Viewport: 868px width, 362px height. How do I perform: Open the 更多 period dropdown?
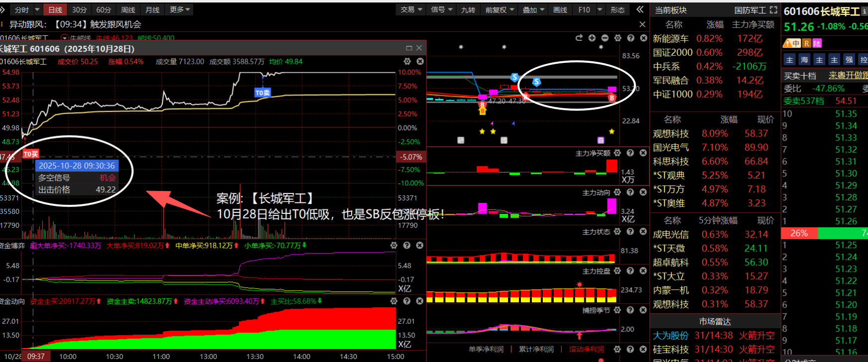[x=180, y=9]
